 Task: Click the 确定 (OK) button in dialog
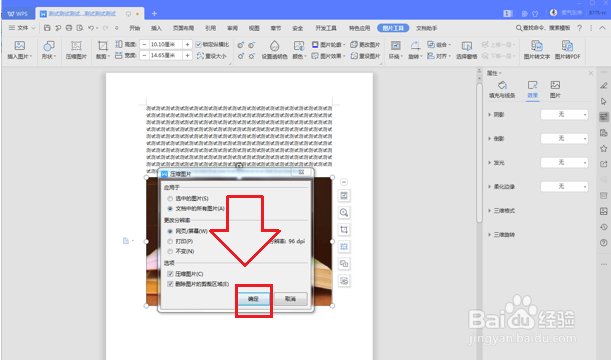[x=253, y=299]
